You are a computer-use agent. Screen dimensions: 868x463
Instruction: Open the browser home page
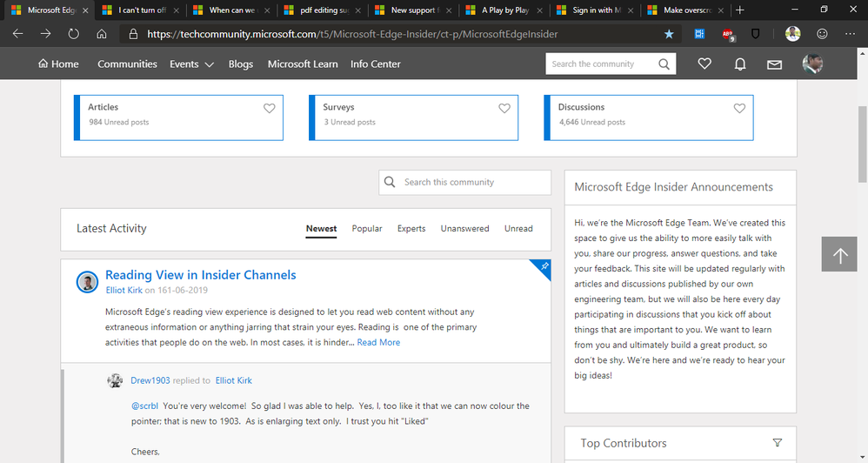101,34
